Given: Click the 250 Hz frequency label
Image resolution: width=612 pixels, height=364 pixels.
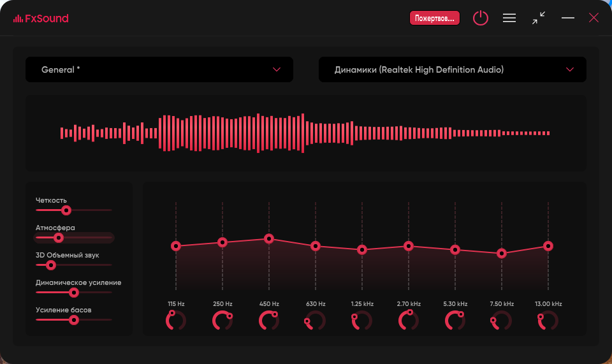Looking at the screenshot, I should [x=222, y=304].
